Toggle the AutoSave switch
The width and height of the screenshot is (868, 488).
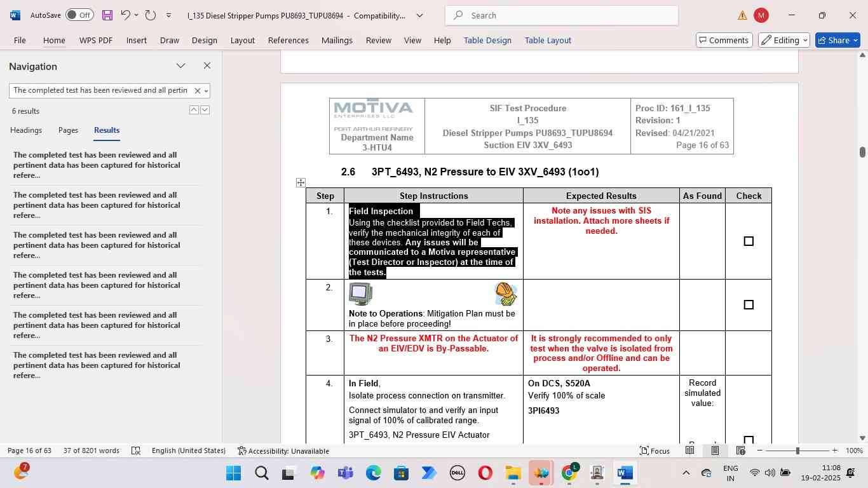click(79, 15)
